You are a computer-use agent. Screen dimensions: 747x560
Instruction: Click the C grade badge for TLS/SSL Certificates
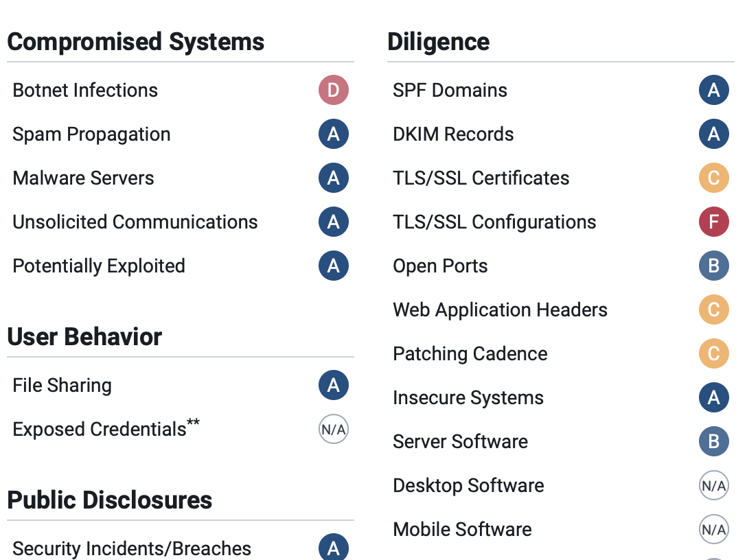[713, 178]
